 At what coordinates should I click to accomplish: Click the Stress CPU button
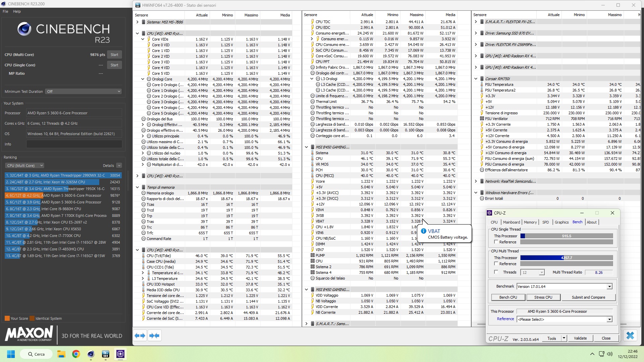point(543,297)
